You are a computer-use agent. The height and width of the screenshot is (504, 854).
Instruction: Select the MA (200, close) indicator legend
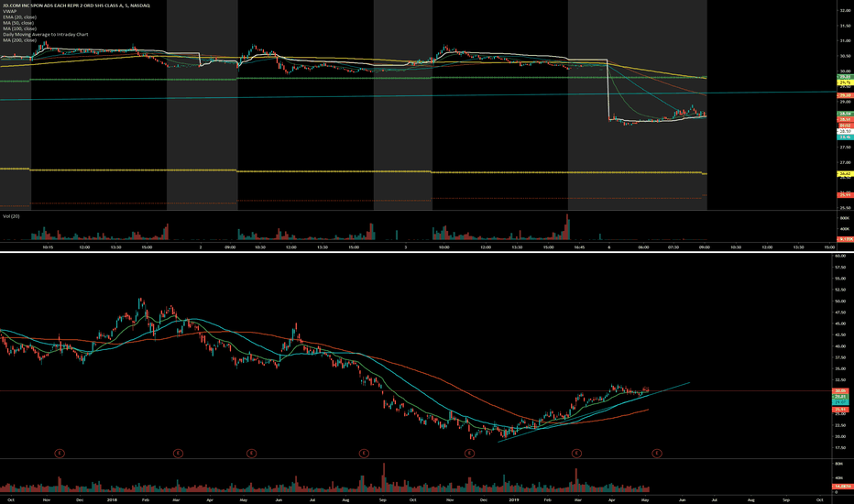(x=19, y=39)
